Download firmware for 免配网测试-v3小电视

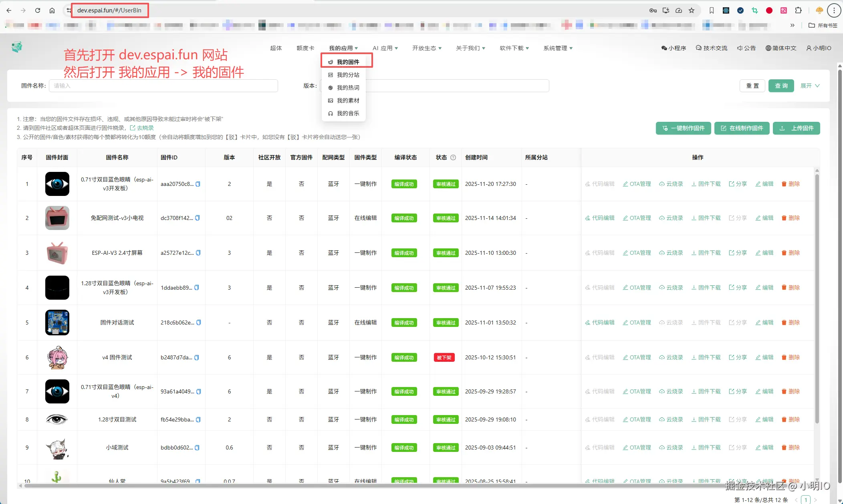tap(706, 218)
